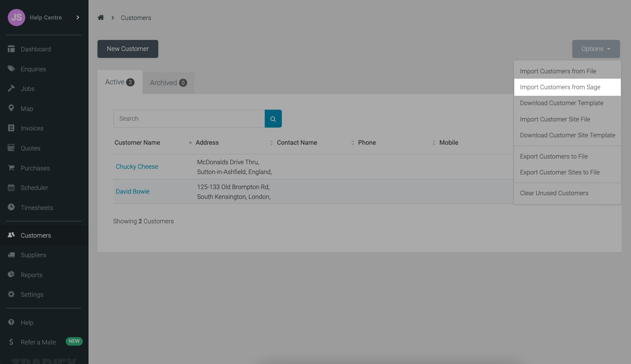
Task: Open the Map pin in sidebar
Action: coord(11,108)
